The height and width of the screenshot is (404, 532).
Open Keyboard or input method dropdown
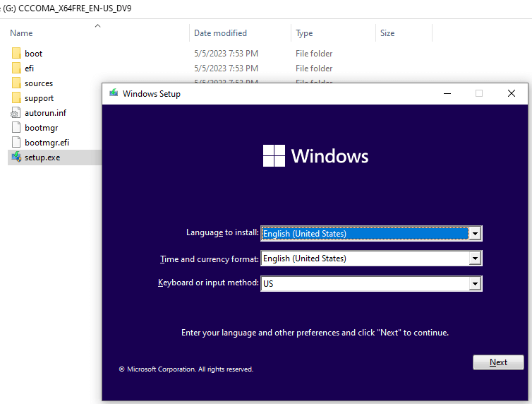click(x=475, y=283)
